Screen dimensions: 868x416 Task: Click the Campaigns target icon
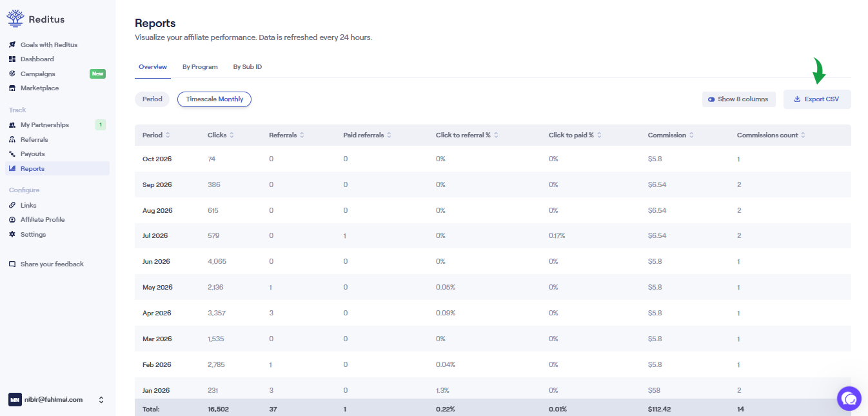[x=12, y=74]
